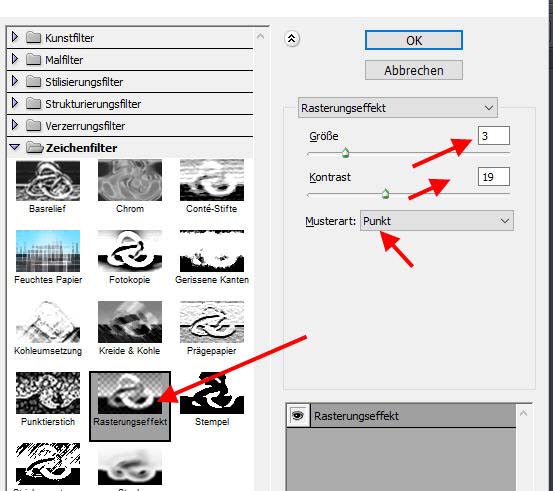Click the Gerissene Kanten filter thumbnail

212,251
